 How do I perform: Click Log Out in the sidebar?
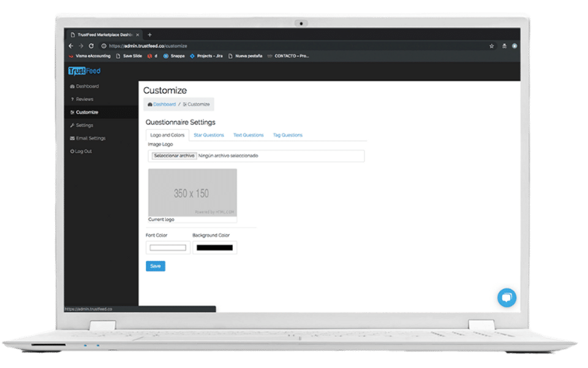[81, 151]
